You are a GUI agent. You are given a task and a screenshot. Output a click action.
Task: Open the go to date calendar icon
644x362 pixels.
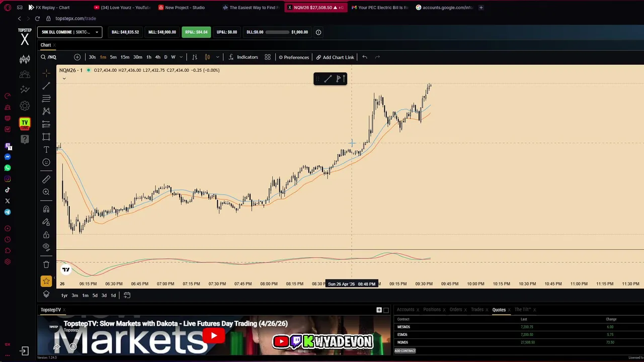(127, 296)
